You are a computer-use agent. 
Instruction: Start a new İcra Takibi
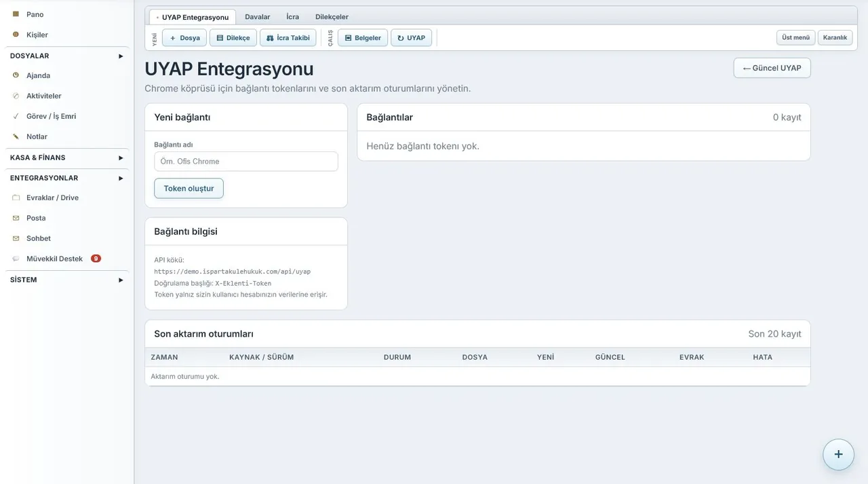[288, 38]
